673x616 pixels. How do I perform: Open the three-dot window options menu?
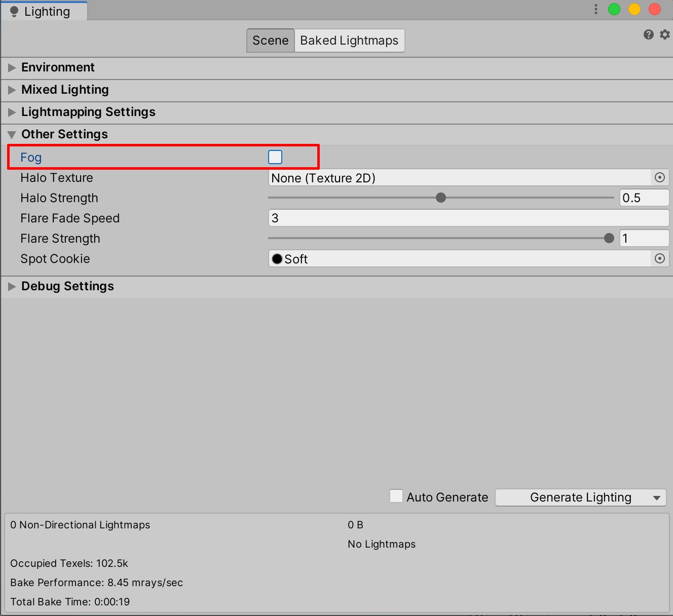click(595, 10)
